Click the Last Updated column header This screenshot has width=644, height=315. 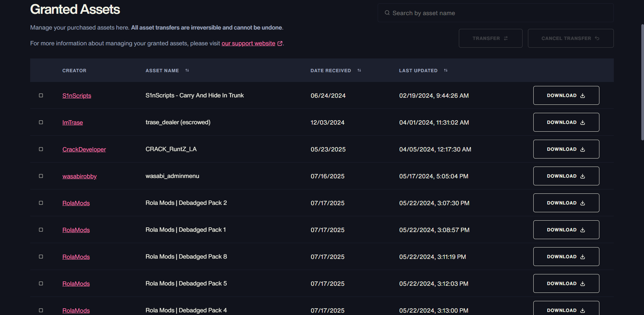(x=418, y=71)
